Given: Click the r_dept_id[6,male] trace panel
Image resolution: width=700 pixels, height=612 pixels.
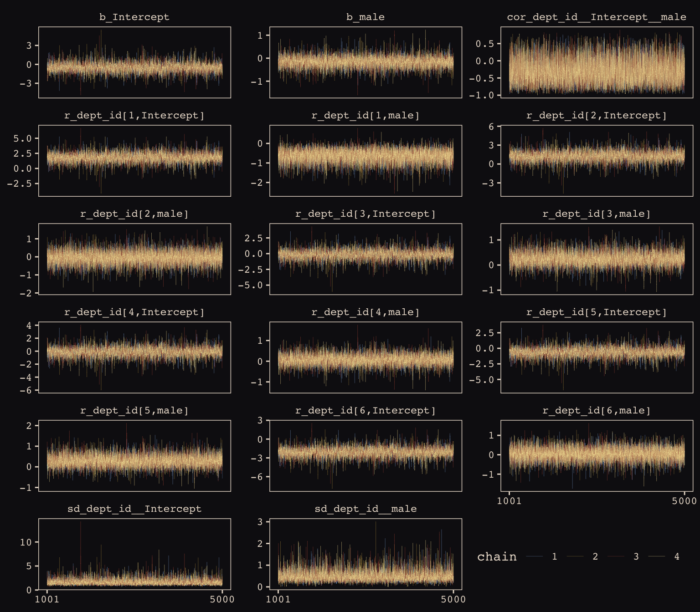Looking at the screenshot, I should click(597, 456).
